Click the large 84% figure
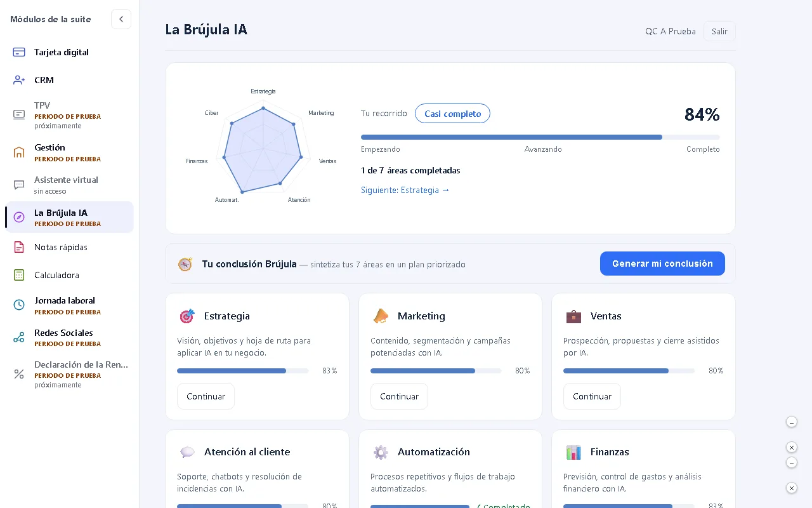Screen dimensions: 812x508 click(702, 114)
